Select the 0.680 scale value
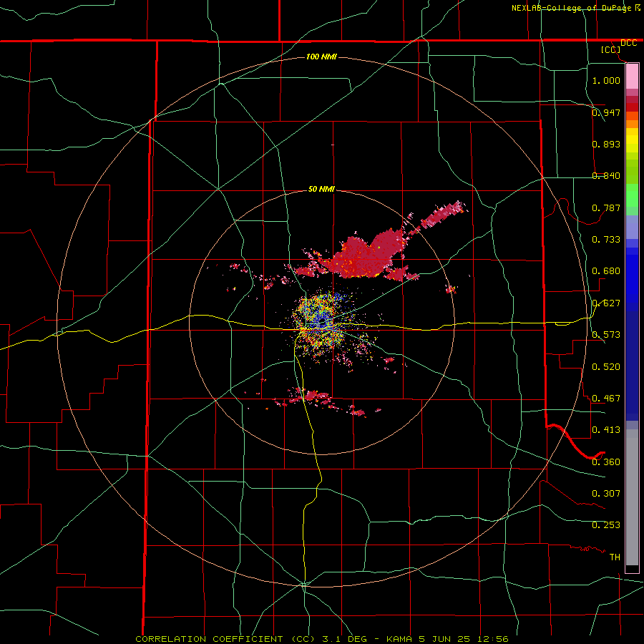Image resolution: width=644 pixels, height=644 pixels. coord(606,270)
